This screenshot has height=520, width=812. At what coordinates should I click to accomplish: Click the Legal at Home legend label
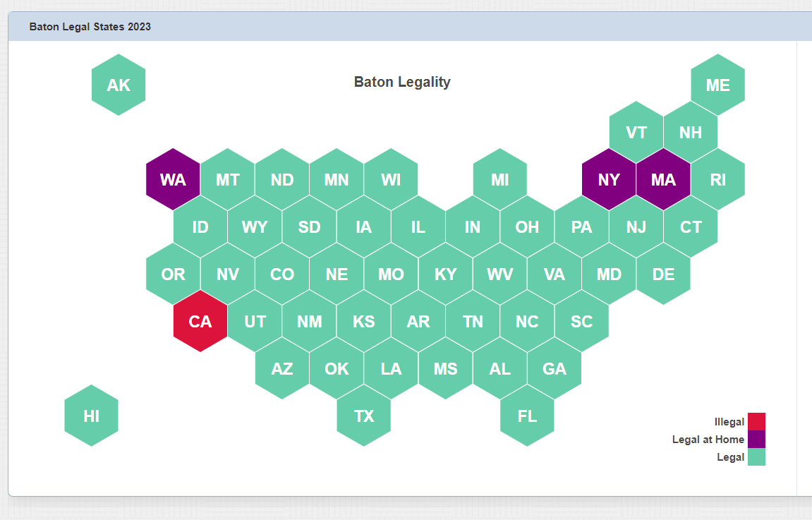(708, 440)
